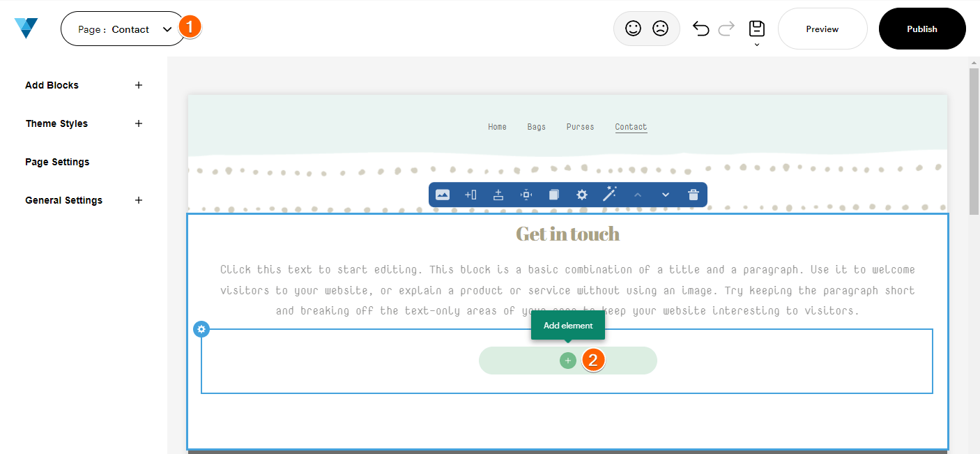Click the save icon
980x454 pixels.
(756, 29)
